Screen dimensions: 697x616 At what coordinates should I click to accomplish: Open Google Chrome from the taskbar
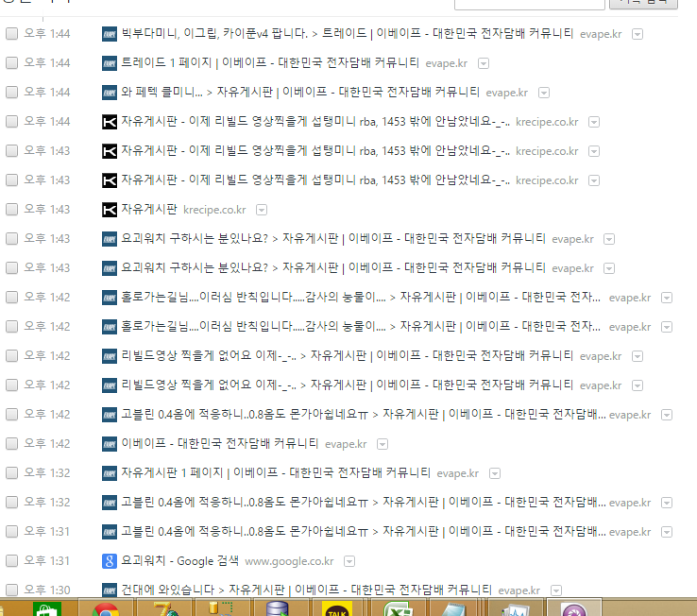[106, 608]
